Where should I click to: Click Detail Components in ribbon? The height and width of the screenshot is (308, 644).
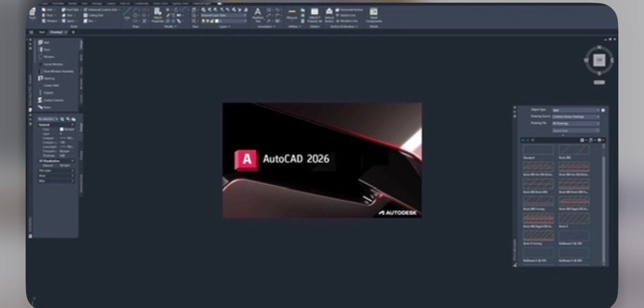[374, 15]
